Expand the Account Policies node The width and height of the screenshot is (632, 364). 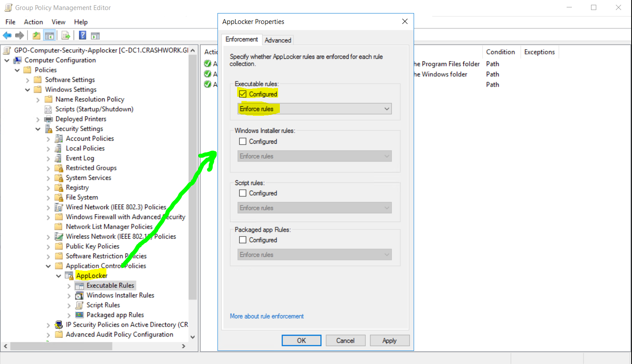[x=48, y=138]
